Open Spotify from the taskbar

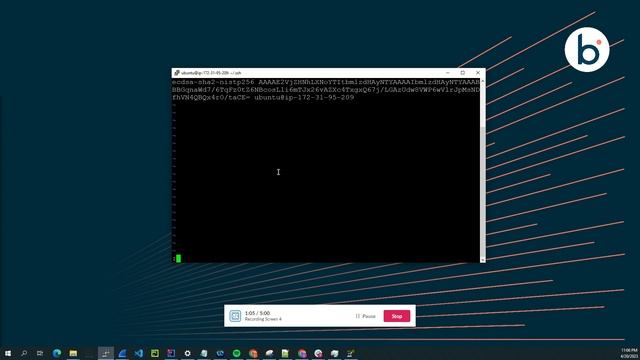click(236, 353)
